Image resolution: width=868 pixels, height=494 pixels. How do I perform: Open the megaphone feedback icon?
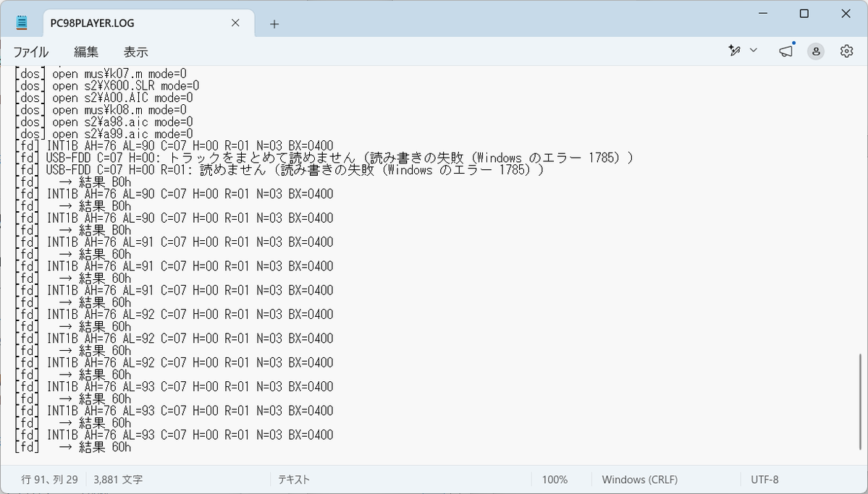pos(785,51)
